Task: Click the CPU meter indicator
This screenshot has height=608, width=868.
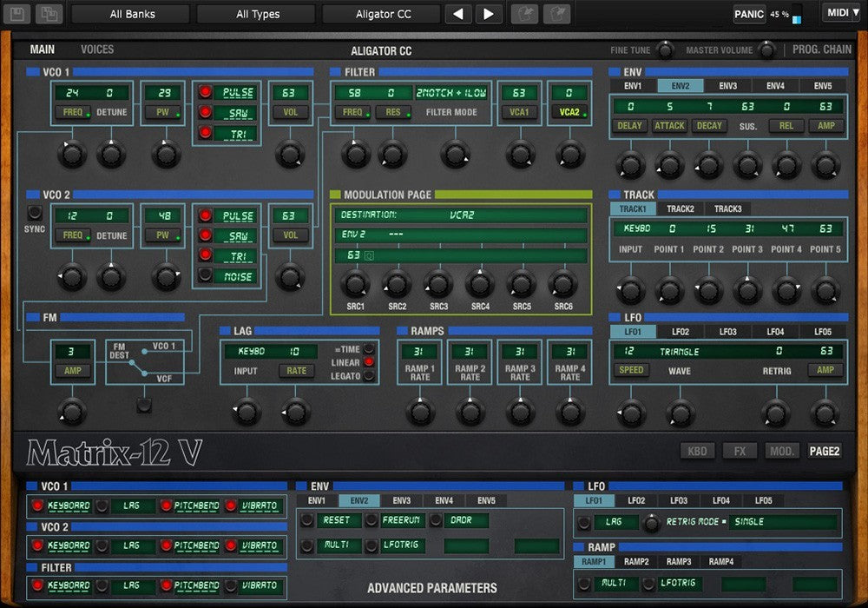Action: 797,15
